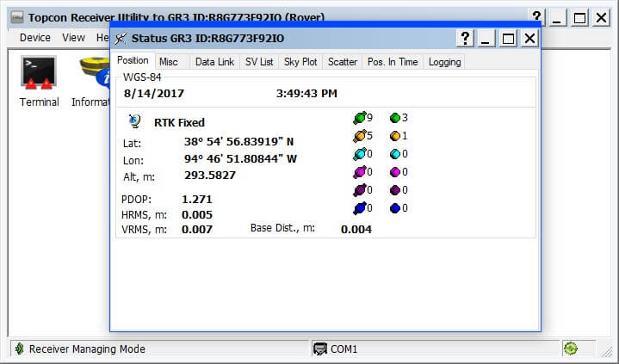Viewport: 619px width, 364px height.
Task: Select the Scatter tab
Action: pyautogui.click(x=342, y=61)
